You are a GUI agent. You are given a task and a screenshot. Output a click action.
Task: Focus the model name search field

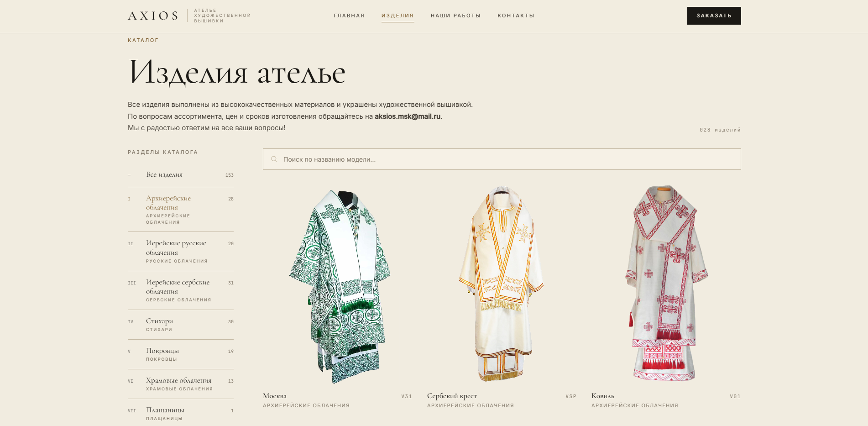pyautogui.click(x=502, y=159)
